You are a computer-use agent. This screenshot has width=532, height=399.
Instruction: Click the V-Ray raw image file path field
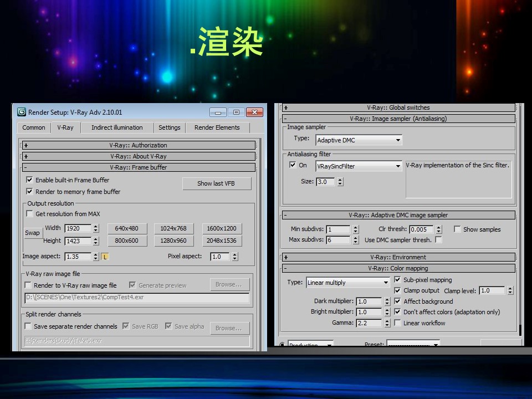(137, 298)
